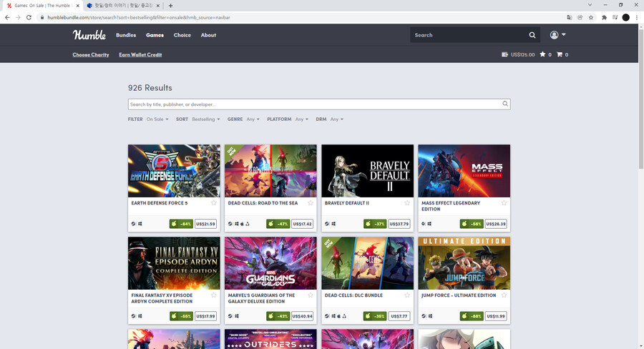644x349 pixels.
Task: Go to the Choice menu item
Action: (x=182, y=35)
